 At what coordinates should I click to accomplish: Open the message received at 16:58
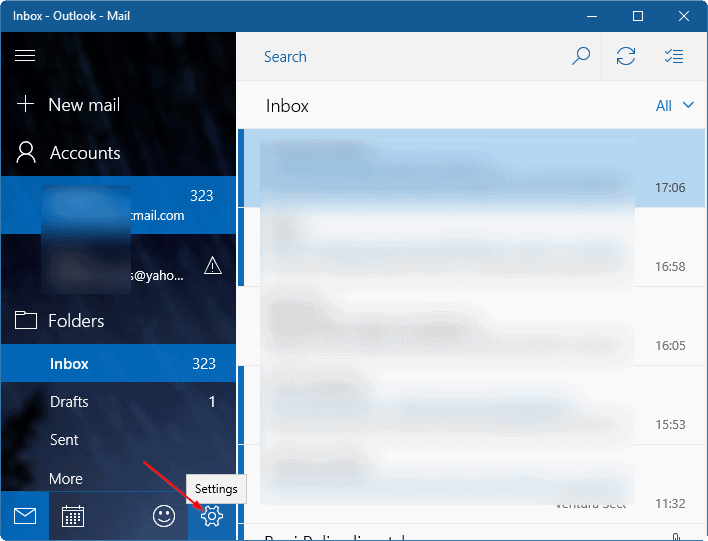coord(472,247)
